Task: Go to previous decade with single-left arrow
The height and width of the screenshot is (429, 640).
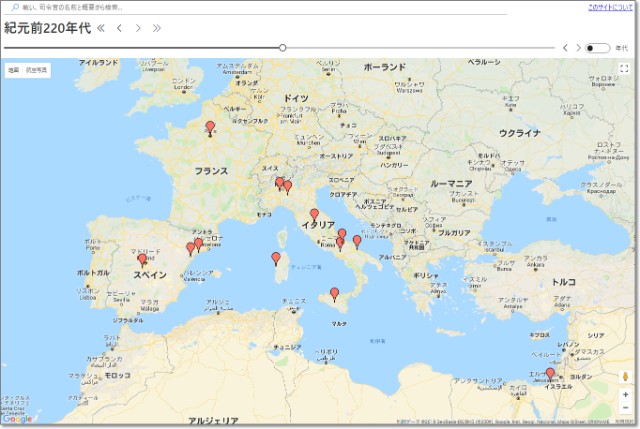Action: coord(119,28)
